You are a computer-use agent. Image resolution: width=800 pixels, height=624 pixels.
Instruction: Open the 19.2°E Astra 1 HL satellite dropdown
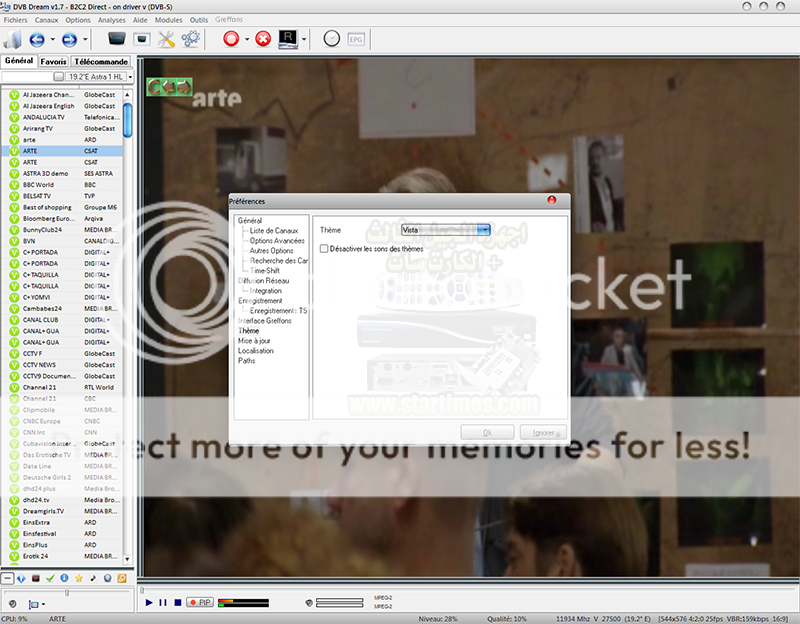90,76
